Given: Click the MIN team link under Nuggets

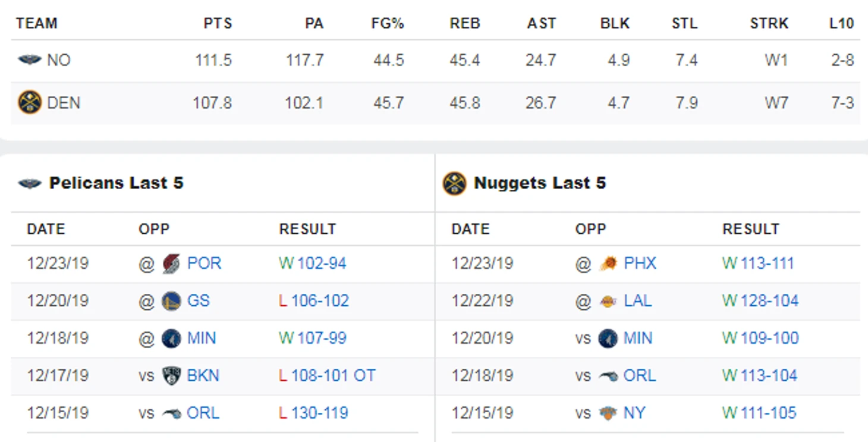Looking at the screenshot, I should 637,338.
